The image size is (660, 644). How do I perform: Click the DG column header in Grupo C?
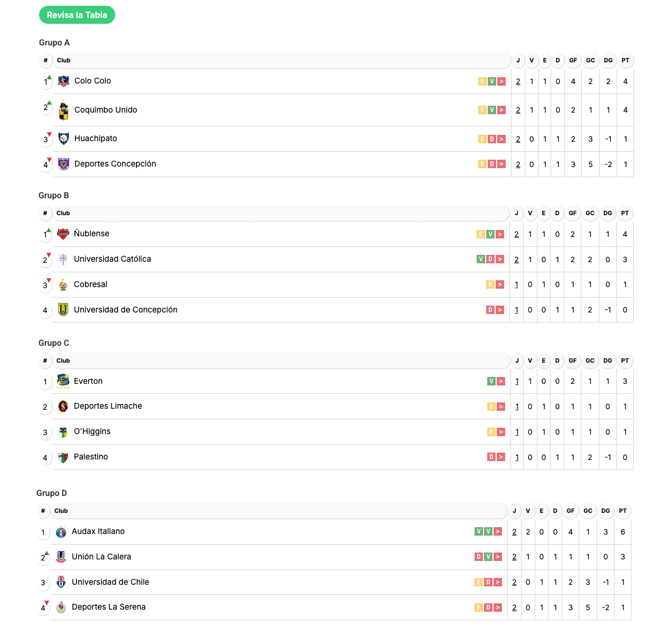[608, 361]
